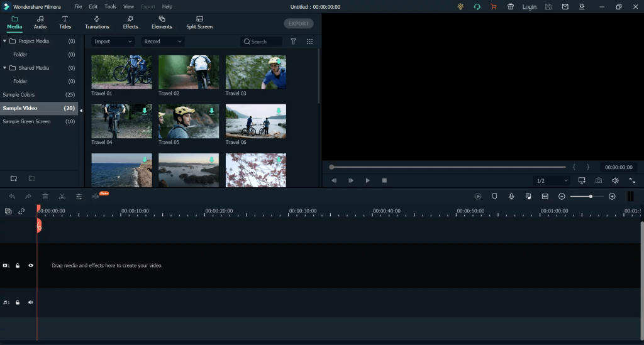The width and height of the screenshot is (644, 345).
Task: Select the Travel 03 video thumbnail
Action: click(x=256, y=72)
